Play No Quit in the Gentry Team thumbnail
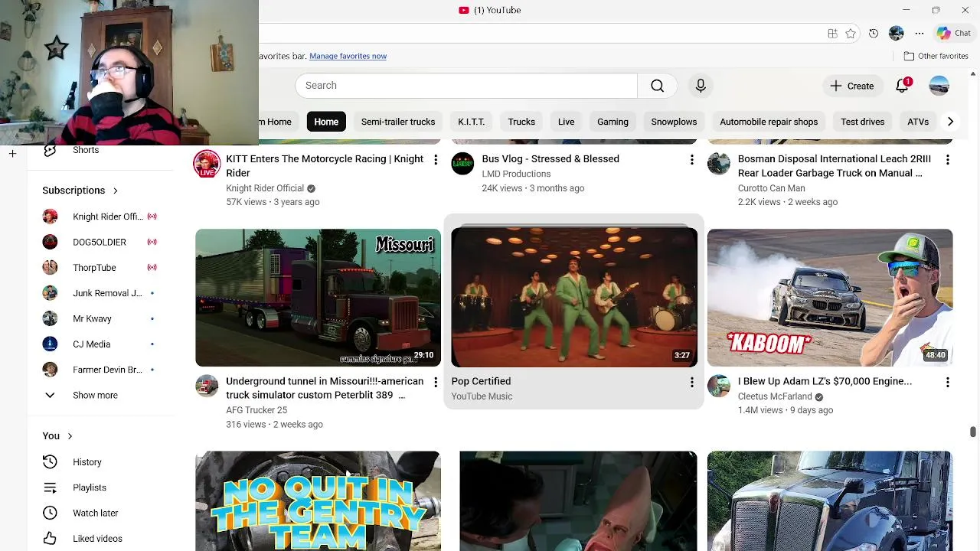 [x=318, y=500]
